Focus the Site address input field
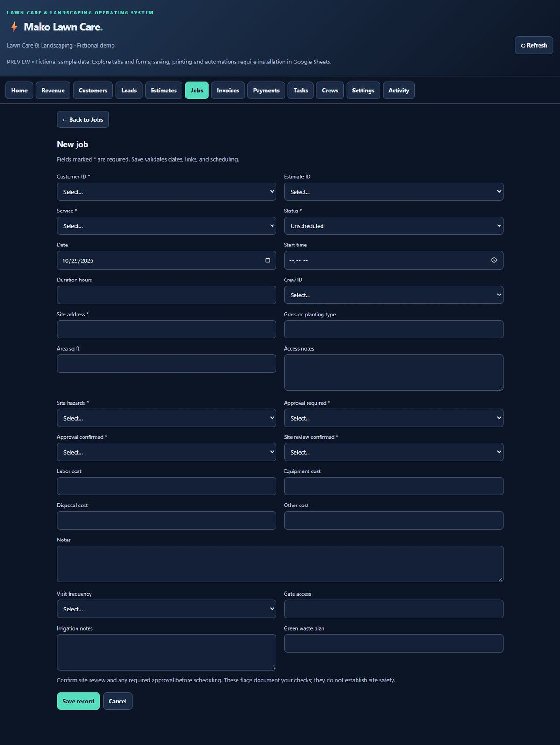This screenshot has width=560, height=745. point(167,330)
